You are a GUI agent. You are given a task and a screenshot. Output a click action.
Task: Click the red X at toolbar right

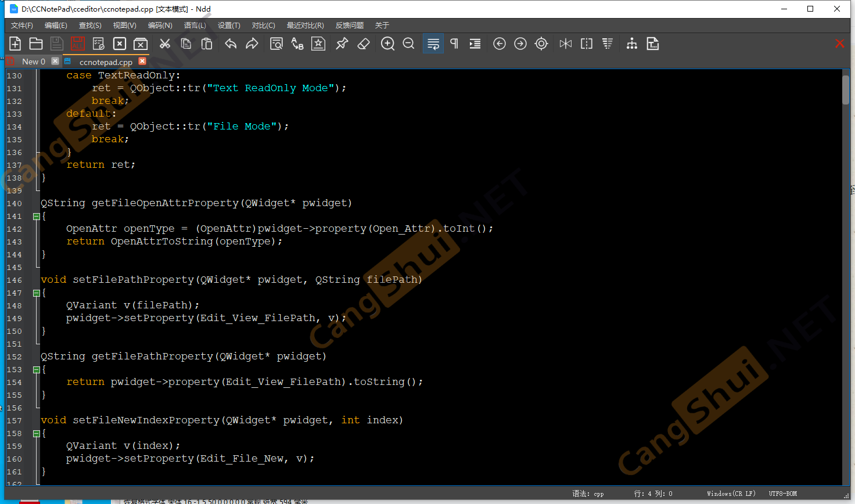point(840,44)
